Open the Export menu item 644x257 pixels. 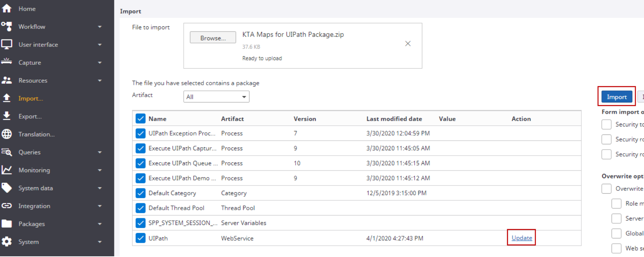30,116
